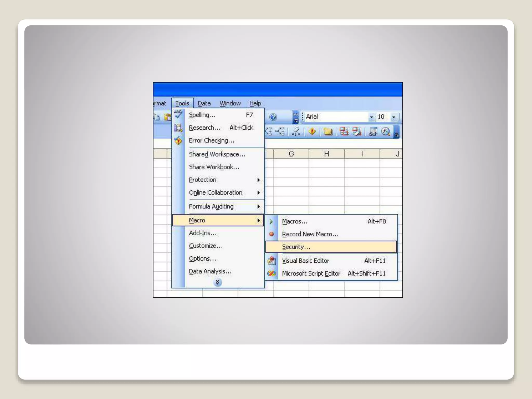
Task: Click the Remove Dependent Arrows icon
Action: click(280, 132)
